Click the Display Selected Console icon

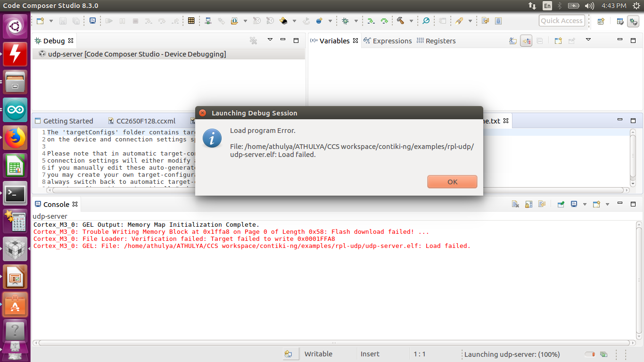click(574, 205)
